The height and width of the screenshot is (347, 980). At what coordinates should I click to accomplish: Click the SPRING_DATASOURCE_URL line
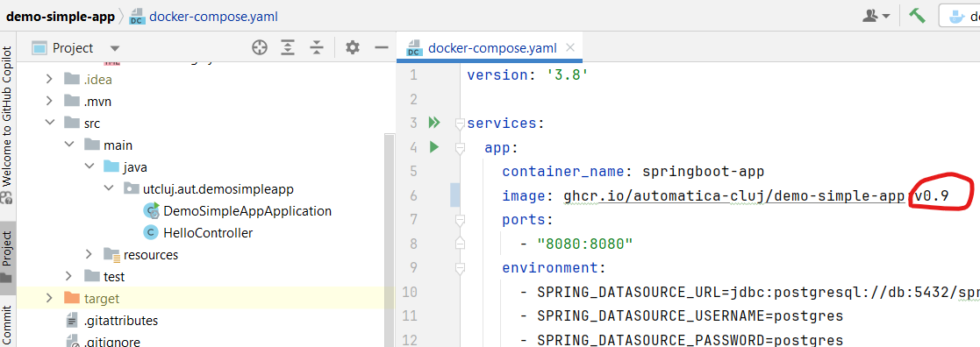click(757, 293)
